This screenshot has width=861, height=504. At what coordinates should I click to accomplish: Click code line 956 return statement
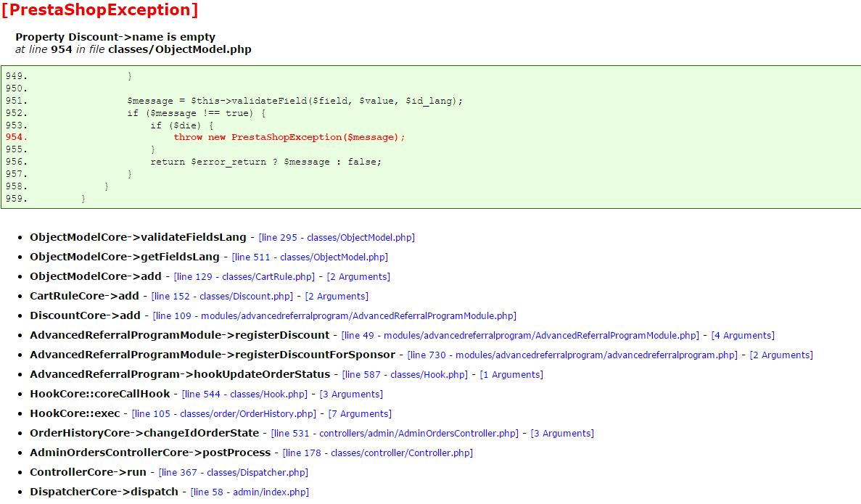265,162
